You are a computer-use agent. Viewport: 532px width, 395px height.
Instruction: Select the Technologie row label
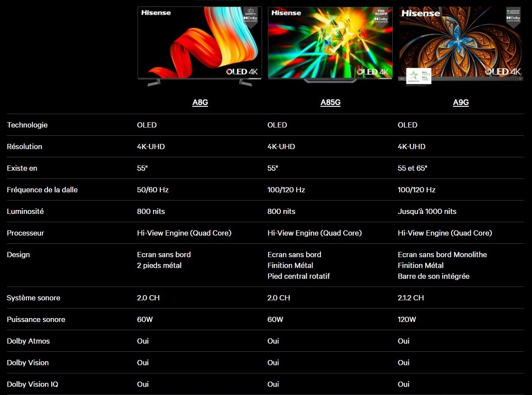(x=27, y=125)
